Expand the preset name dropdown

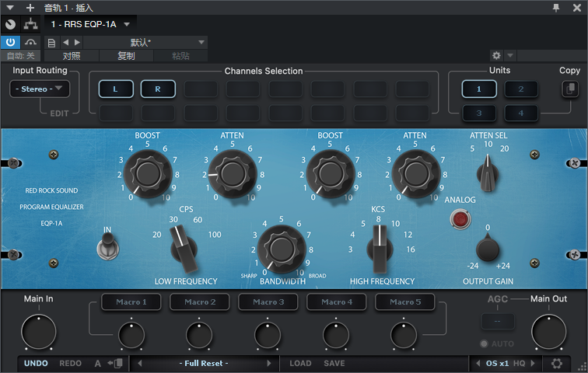click(x=201, y=42)
